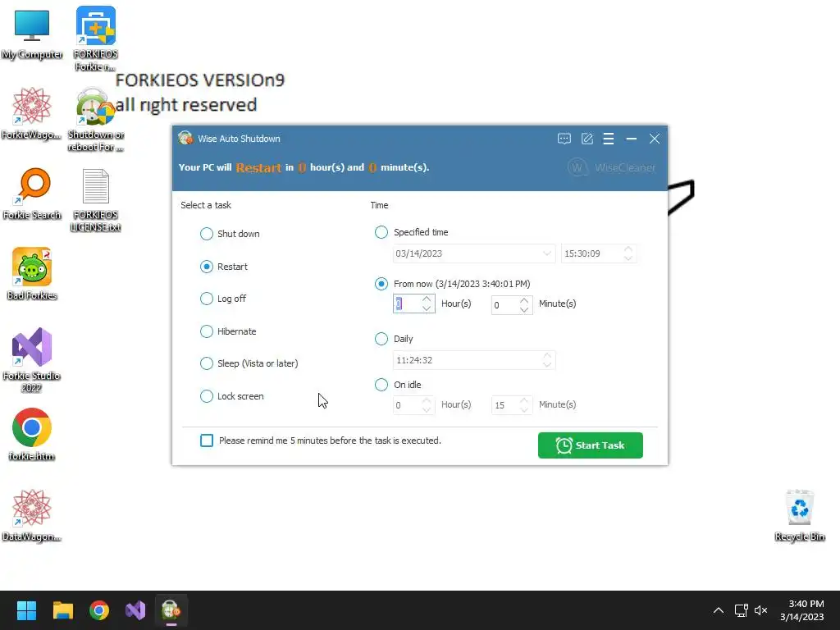Decrease the On idle minutes spinner
840x630 pixels.
524,409
